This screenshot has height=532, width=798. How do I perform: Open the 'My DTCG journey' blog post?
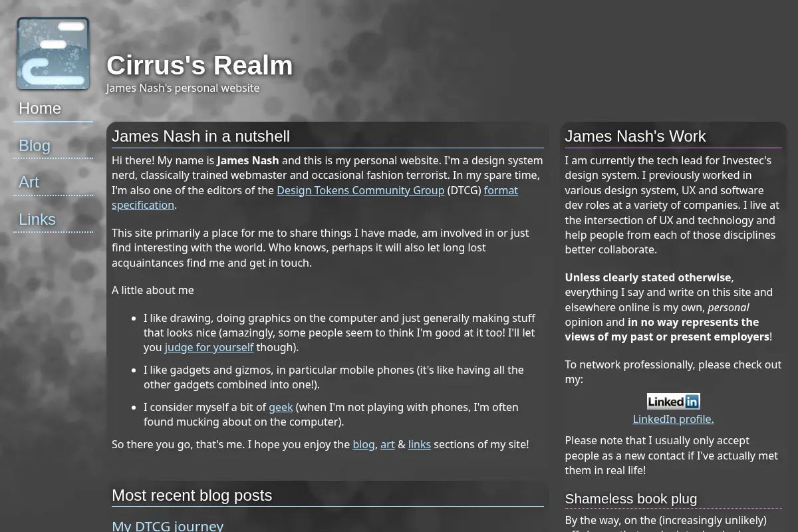click(x=168, y=526)
